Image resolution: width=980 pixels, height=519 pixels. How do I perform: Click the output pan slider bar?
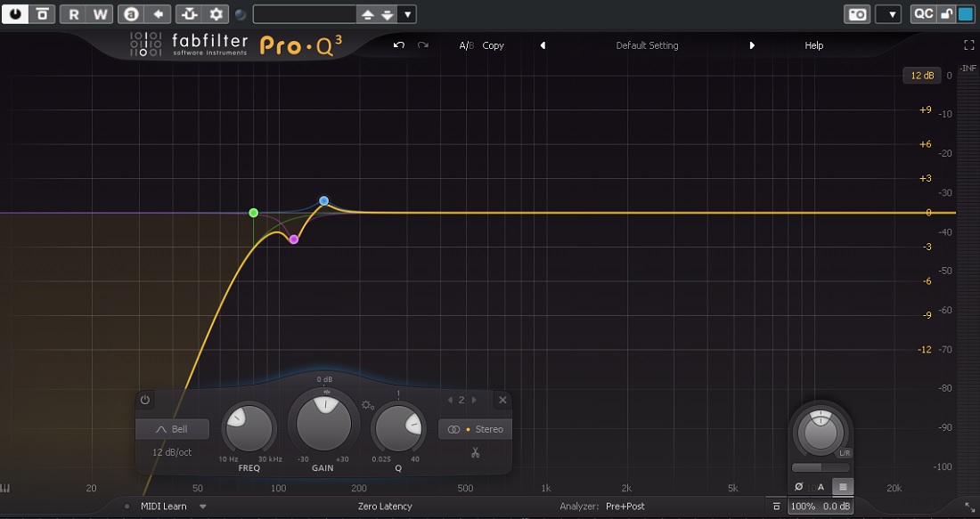click(x=821, y=467)
